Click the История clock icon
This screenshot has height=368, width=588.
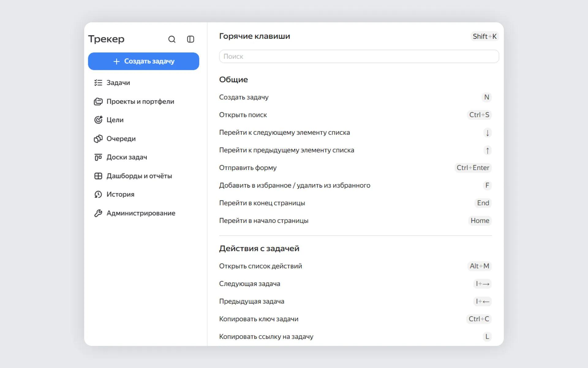pyautogui.click(x=98, y=195)
